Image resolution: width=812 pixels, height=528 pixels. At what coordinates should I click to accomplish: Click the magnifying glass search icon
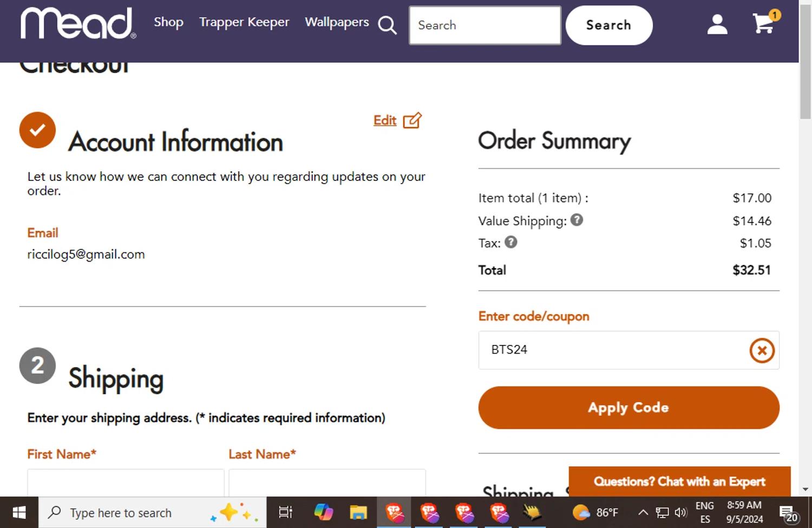coord(387,25)
